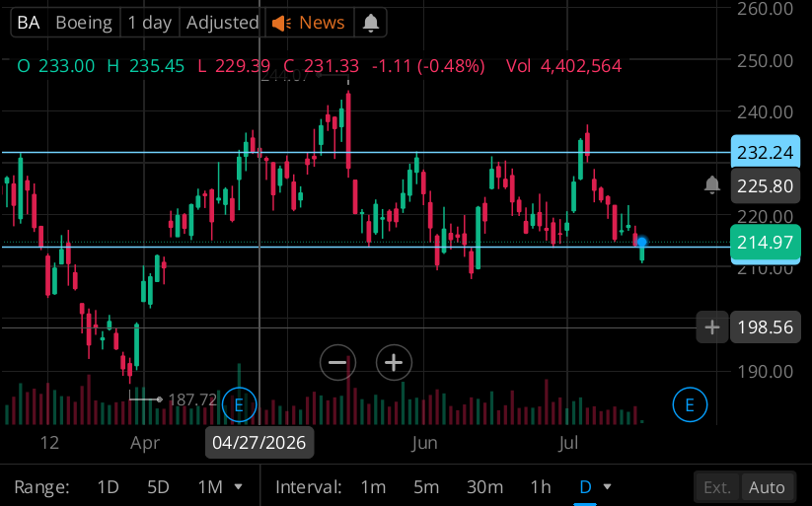Screen dimensions: 812x506
Task: Choose the 5m interval
Action: point(426,487)
